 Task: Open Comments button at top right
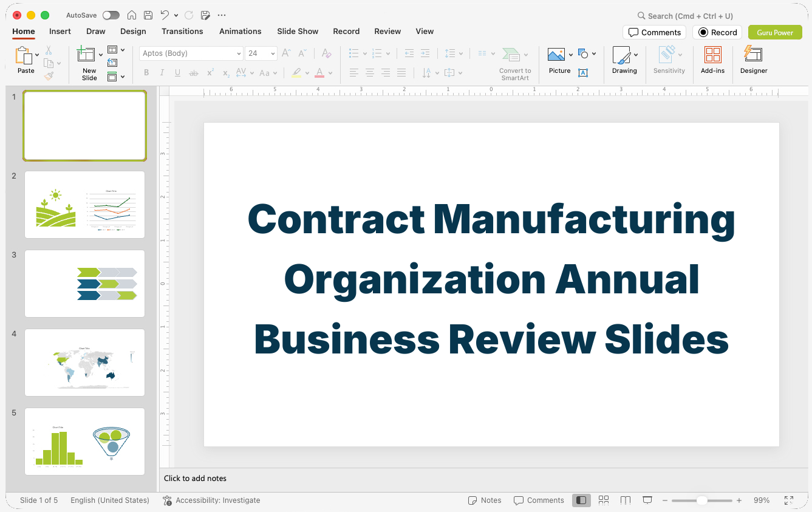(654, 32)
